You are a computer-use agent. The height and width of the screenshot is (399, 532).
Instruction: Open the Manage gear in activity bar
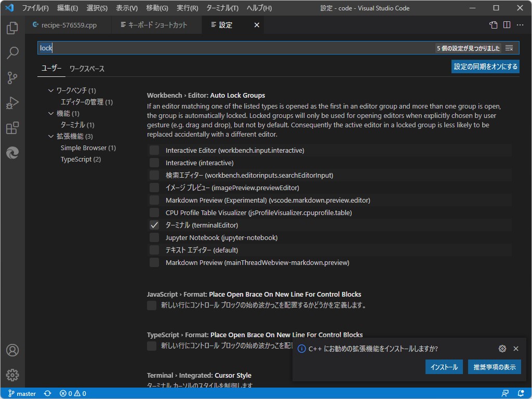12,375
